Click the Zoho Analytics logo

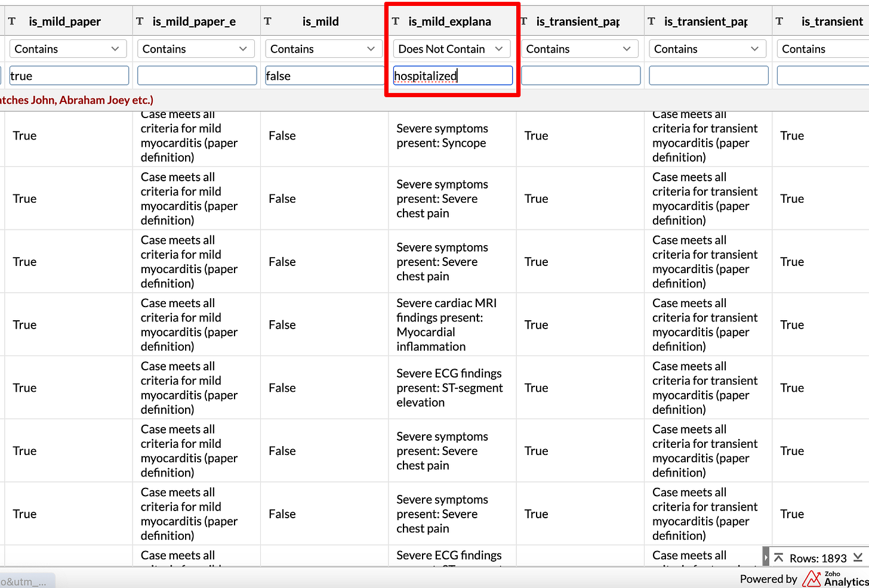[836, 578]
